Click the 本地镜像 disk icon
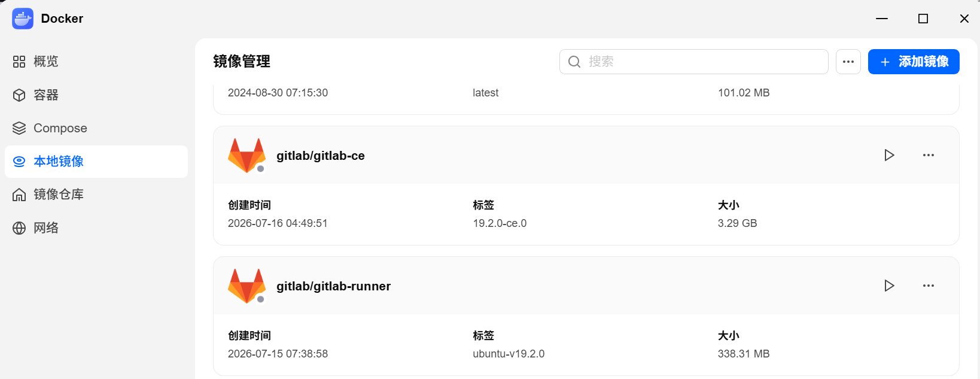Viewport: 980px width, 379px height. (19, 162)
